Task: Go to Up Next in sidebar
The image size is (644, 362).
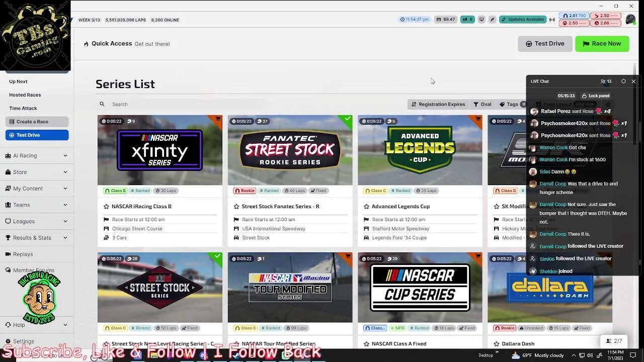Action: point(18,81)
